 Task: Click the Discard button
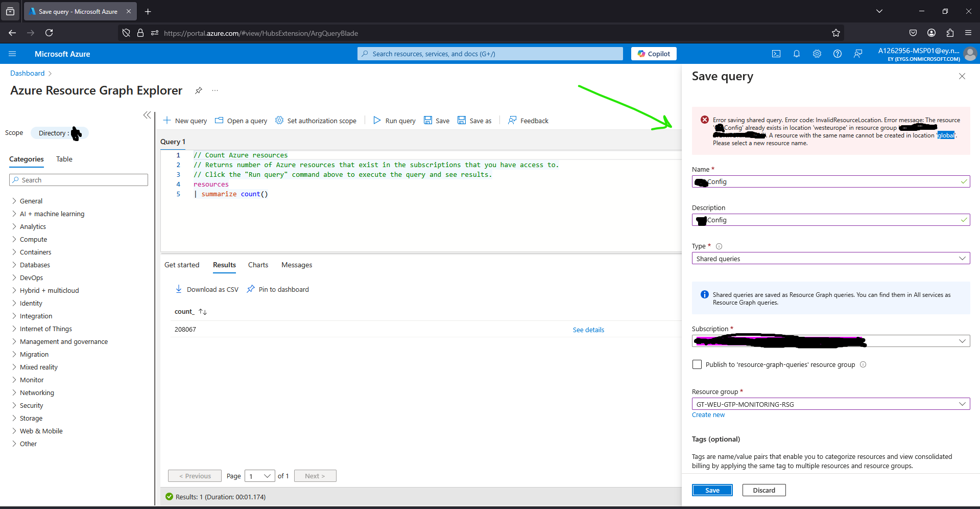click(x=764, y=490)
